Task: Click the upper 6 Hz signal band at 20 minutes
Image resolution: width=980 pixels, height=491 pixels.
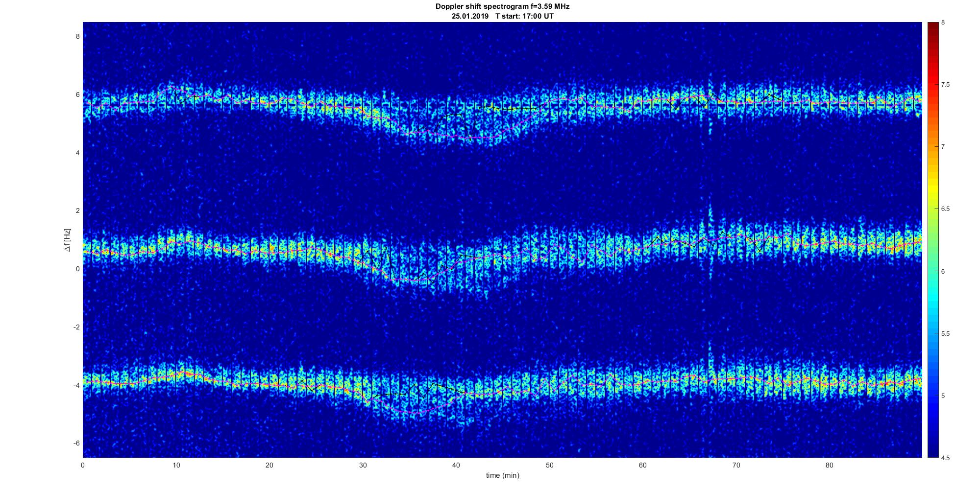Action: pos(269,103)
